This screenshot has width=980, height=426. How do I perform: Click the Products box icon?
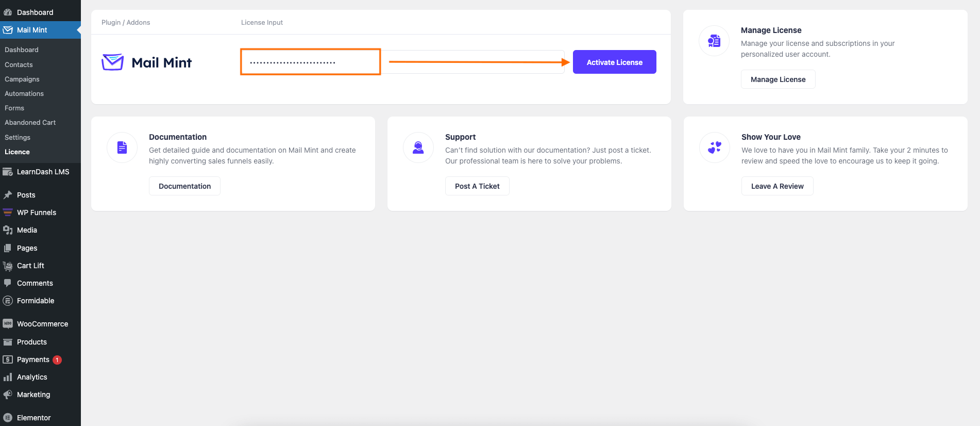(x=8, y=342)
